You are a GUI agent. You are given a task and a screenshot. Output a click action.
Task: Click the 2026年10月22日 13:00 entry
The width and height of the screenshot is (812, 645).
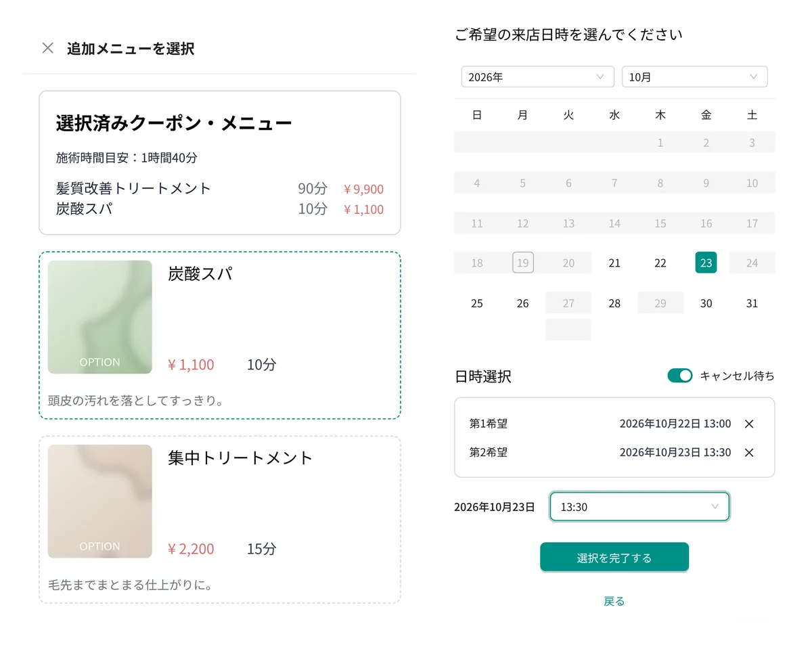675,424
